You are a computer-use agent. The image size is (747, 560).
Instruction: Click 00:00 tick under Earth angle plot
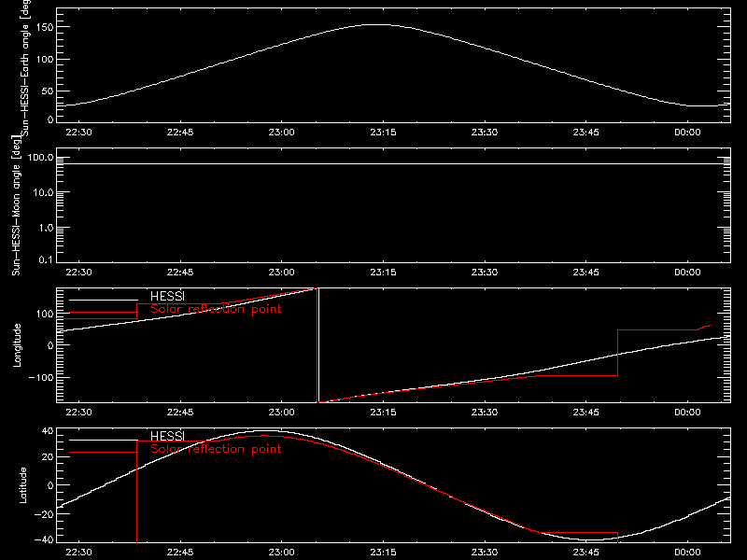(687, 132)
